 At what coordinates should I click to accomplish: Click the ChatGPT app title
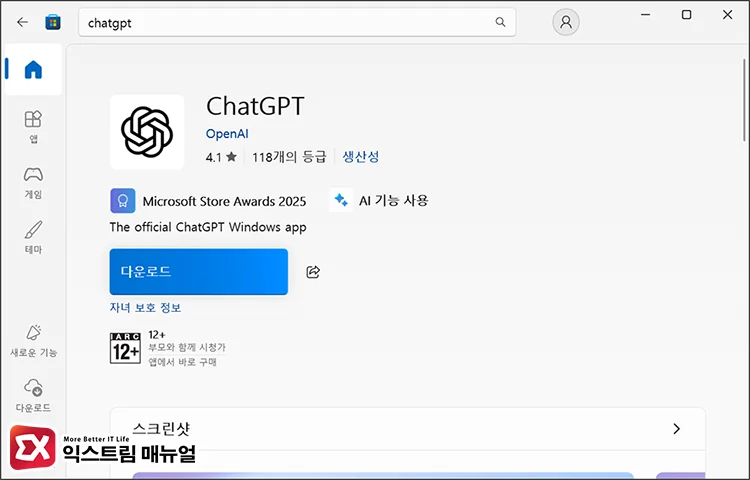point(255,106)
